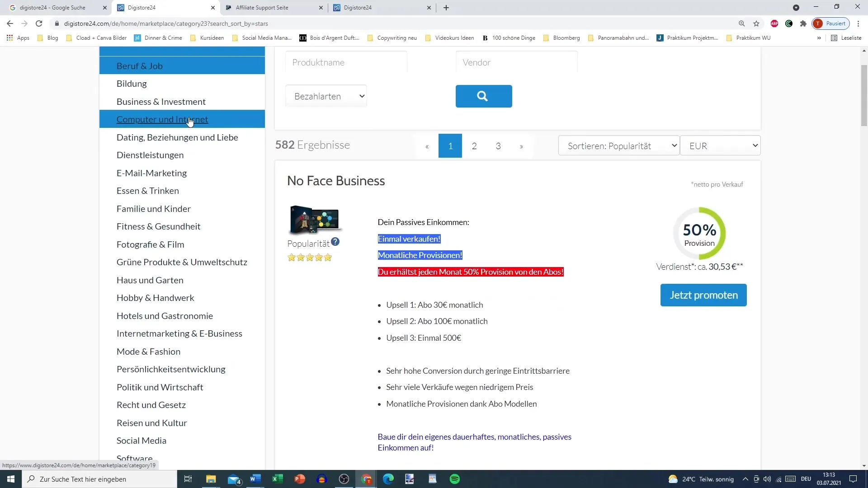Open PowerPoint from the taskbar

(300, 479)
